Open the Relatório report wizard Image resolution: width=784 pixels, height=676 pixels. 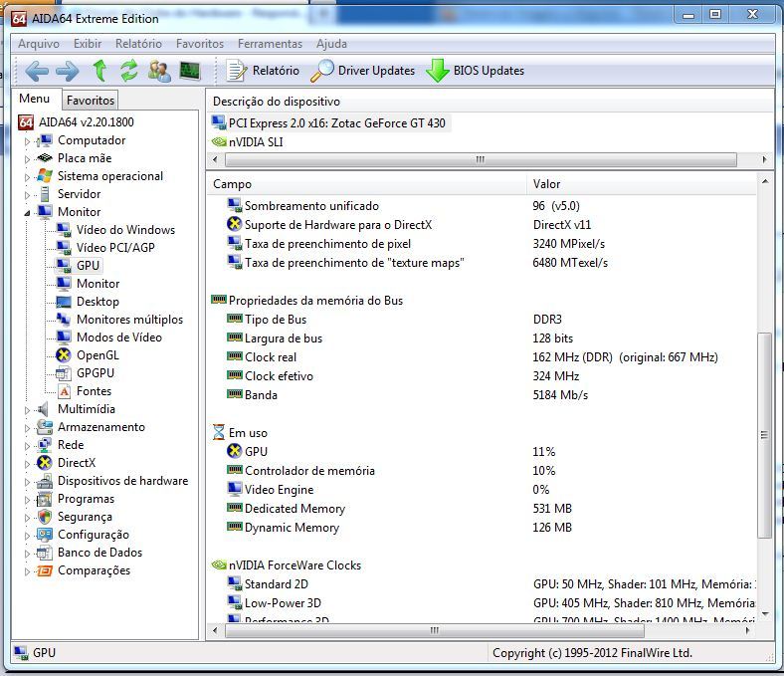click(x=264, y=71)
